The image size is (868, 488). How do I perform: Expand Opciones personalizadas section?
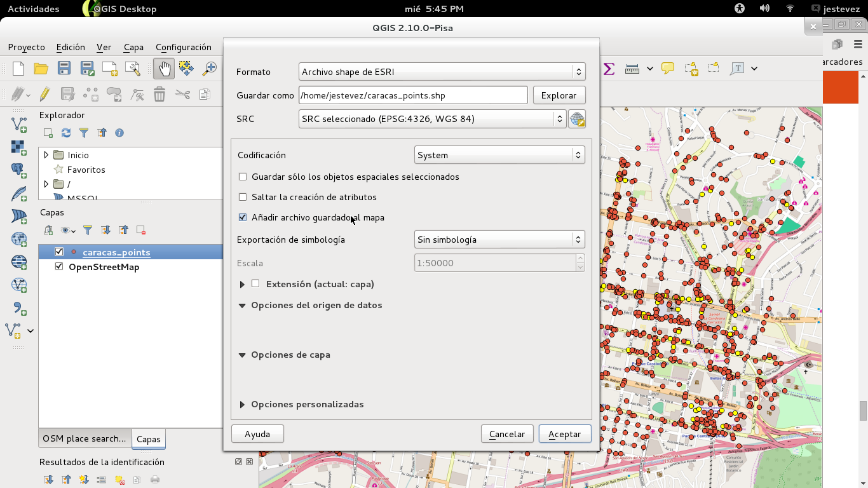(242, 404)
